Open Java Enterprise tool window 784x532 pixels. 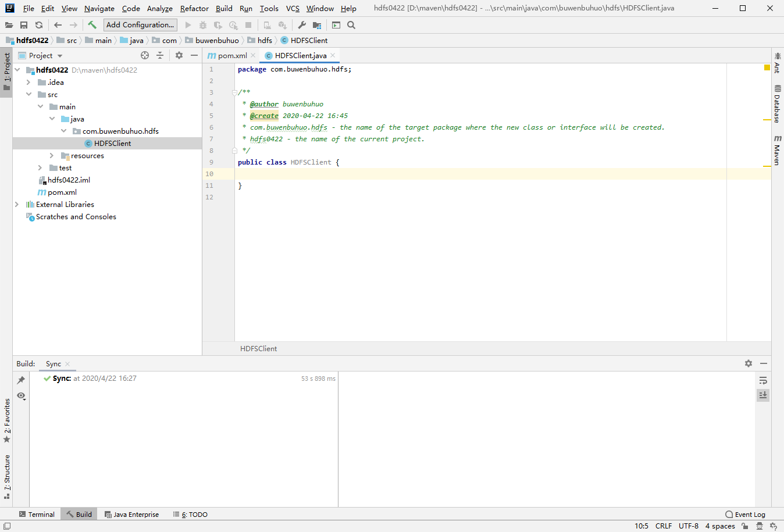pos(131,514)
